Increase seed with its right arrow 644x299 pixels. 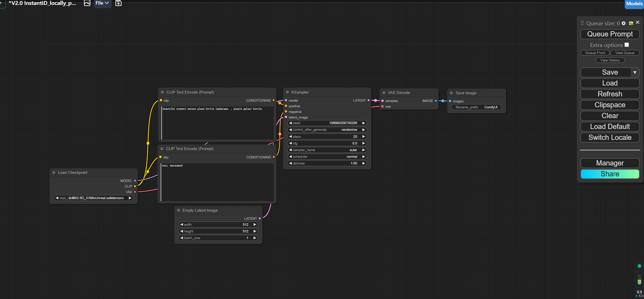coord(364,123)
